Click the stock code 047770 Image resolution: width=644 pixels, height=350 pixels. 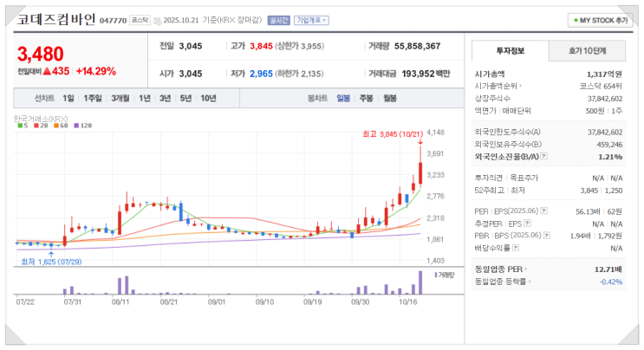[113, 21]
